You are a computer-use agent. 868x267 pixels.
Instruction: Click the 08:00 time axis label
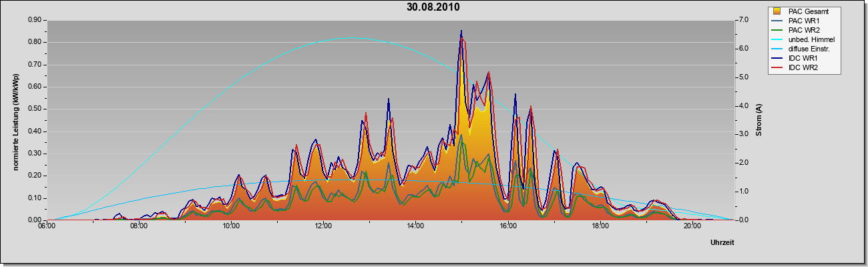pyautogui.click(x=139, y=226)
